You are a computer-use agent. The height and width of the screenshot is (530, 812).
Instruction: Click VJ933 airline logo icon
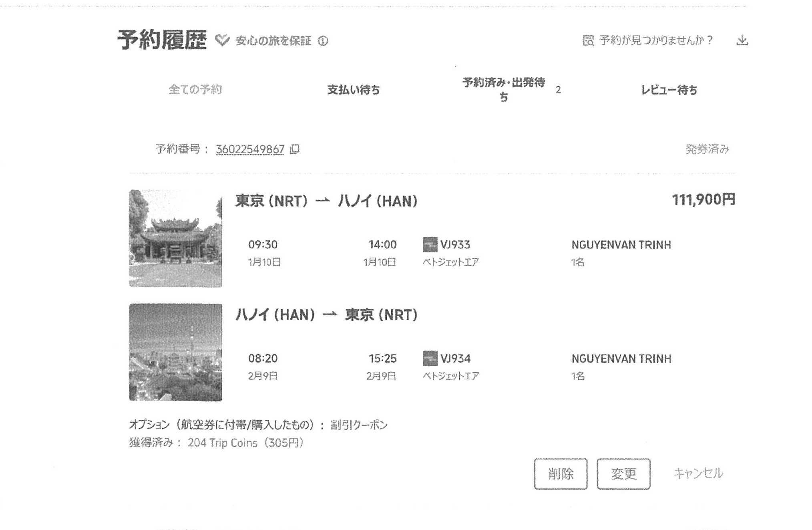pos(430,244)
